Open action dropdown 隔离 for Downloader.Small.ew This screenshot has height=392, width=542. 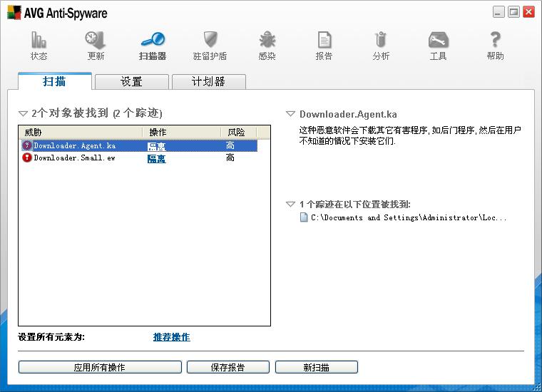pos(157,158)
